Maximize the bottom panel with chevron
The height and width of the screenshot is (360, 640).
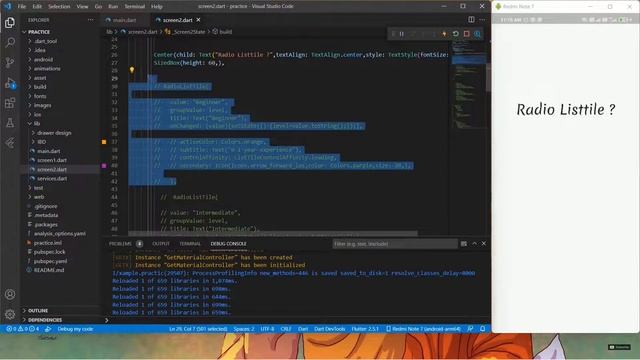474,244
